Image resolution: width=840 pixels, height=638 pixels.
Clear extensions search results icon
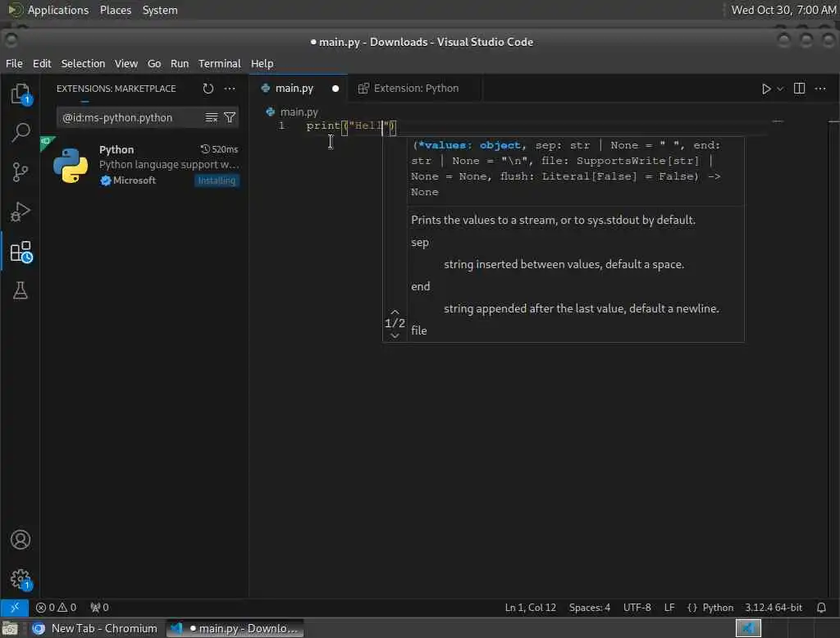(x=212, y=117)
